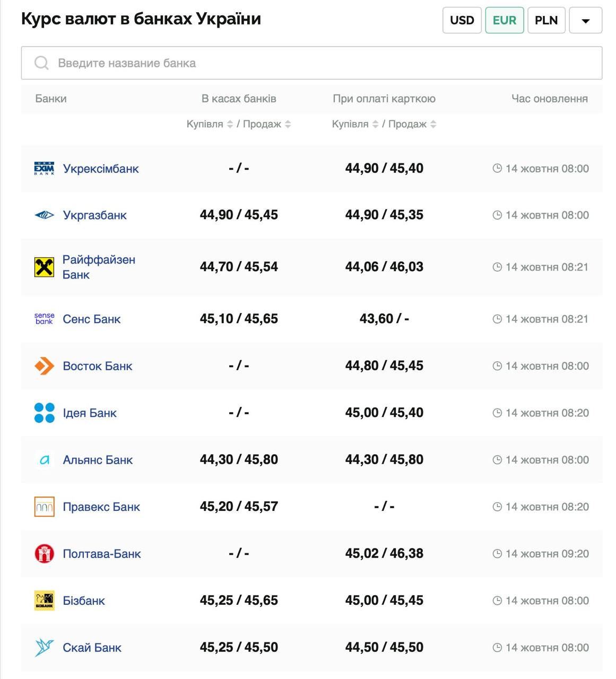The height and width of the screenshot is (679, 616).
Task: Click the Райффайзен Банк yellow logo
Action: pos(44,267)
